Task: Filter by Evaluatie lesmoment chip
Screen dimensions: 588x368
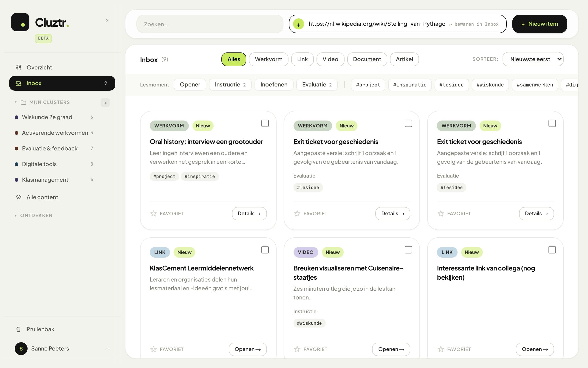Action: pyautogui.click(x=317, y=85)
